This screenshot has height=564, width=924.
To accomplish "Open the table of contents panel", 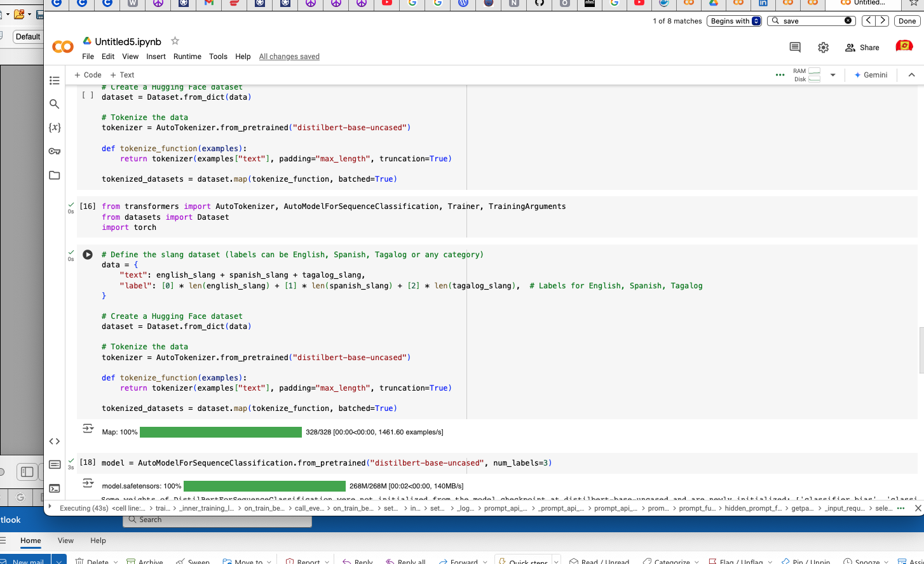I will tap(55, 81).
